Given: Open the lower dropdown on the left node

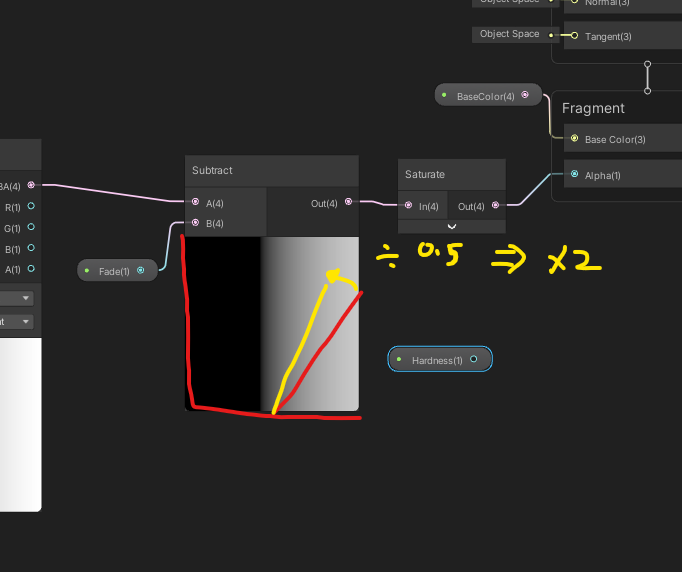Looking at the screenshot, I should click(x=17, y=321).
